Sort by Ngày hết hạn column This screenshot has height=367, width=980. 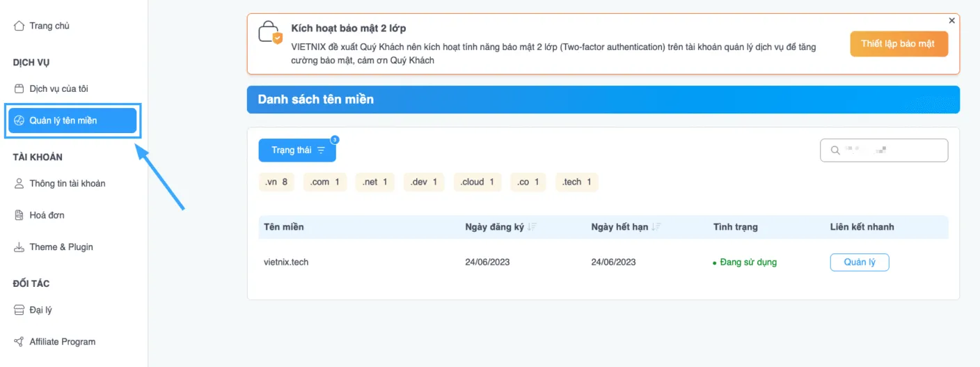point(656,227)
